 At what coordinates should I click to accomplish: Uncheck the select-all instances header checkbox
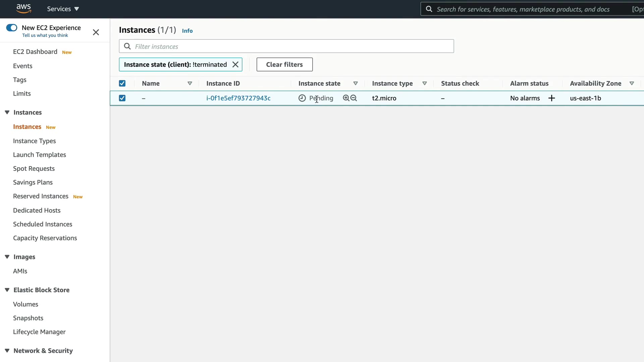(122, 83)
